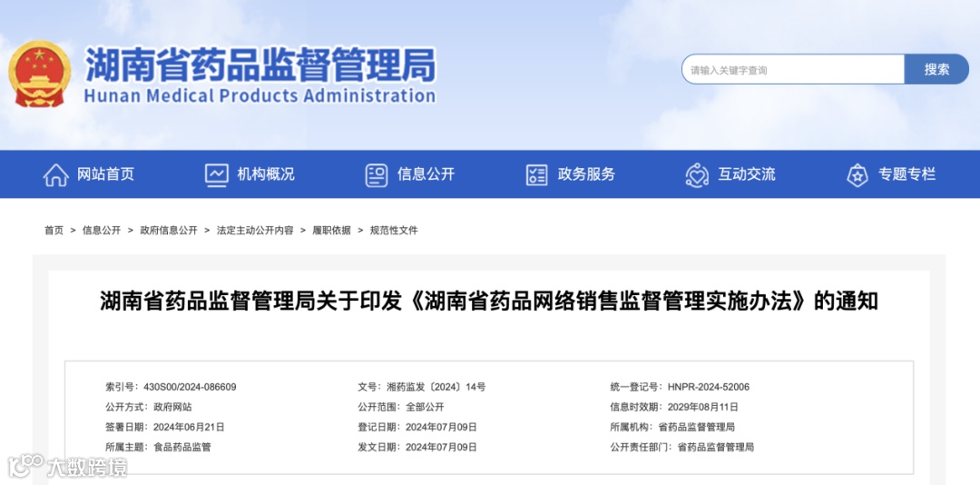The height and width of the screenshot is (485, 980).
Task: Click the 发文日期 value 2024年07月09日
Action: click(441, 447)
